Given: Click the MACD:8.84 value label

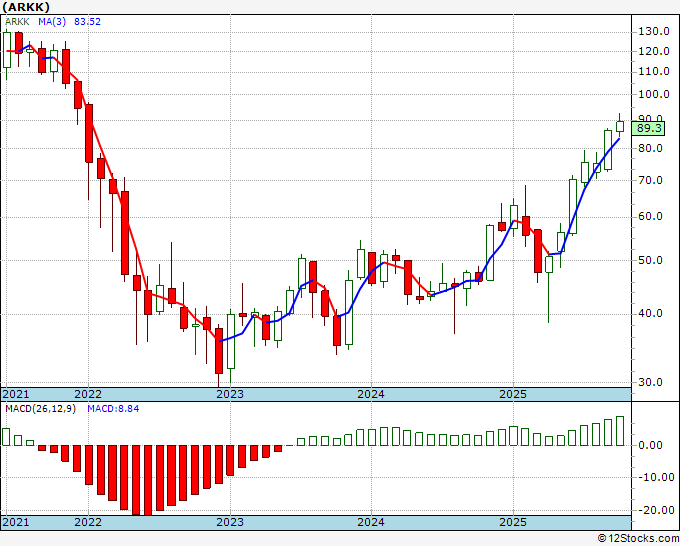Looking at the screenshot, I should [113, 409].
